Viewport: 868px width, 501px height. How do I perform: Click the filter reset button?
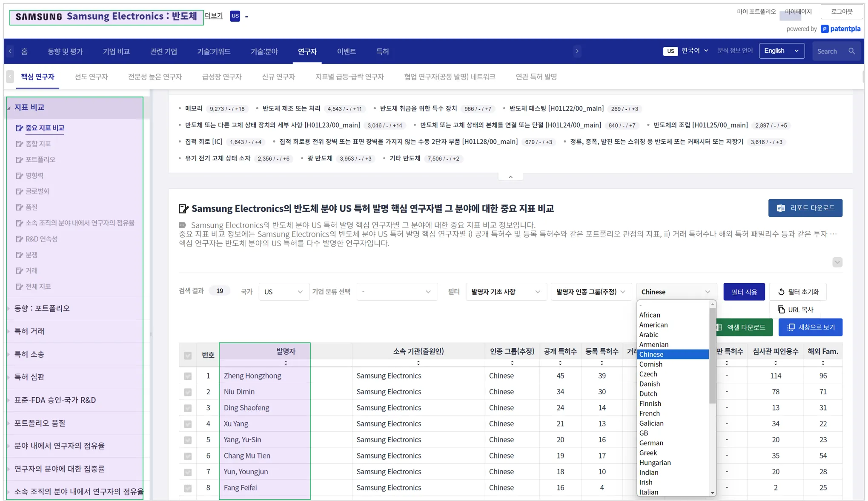[x=798, y=292]
